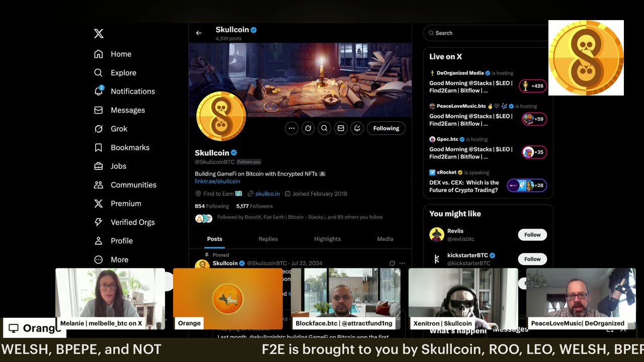The image size is (644, 362).
Task: Open Grok from the sidebar
Action: 119,129
